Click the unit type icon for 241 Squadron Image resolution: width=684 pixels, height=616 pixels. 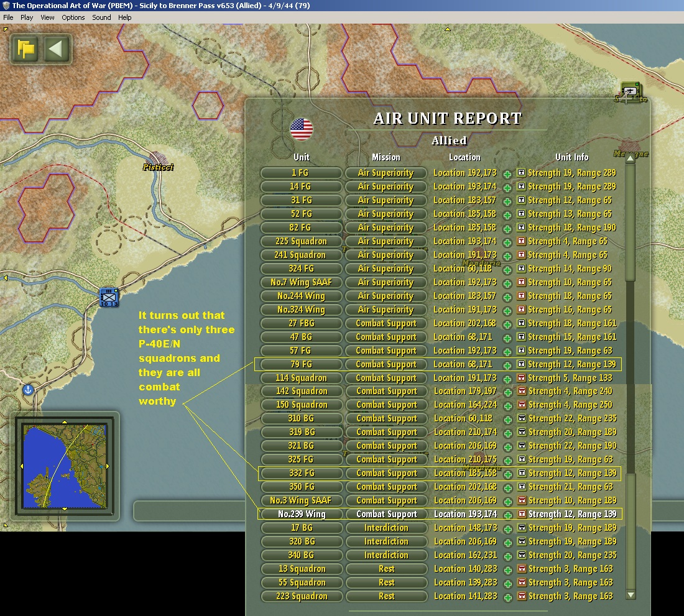coord(521,254)
